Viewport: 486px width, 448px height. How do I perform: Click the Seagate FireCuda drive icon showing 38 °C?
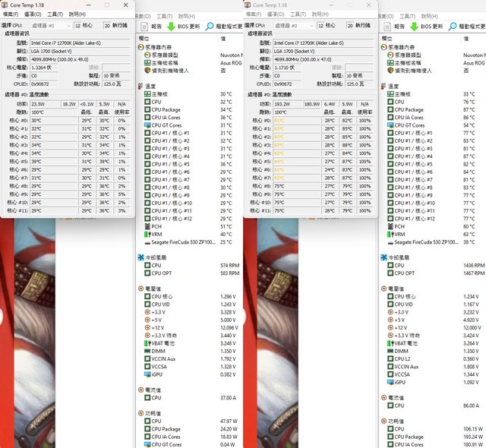click(390, 241)
